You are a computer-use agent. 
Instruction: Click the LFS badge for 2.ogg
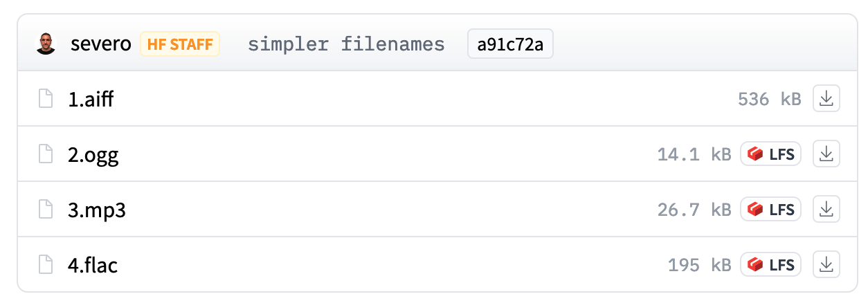pos(770,154)
